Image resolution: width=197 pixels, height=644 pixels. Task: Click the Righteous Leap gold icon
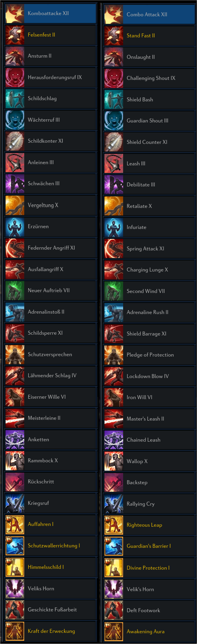tap(114, 525)
